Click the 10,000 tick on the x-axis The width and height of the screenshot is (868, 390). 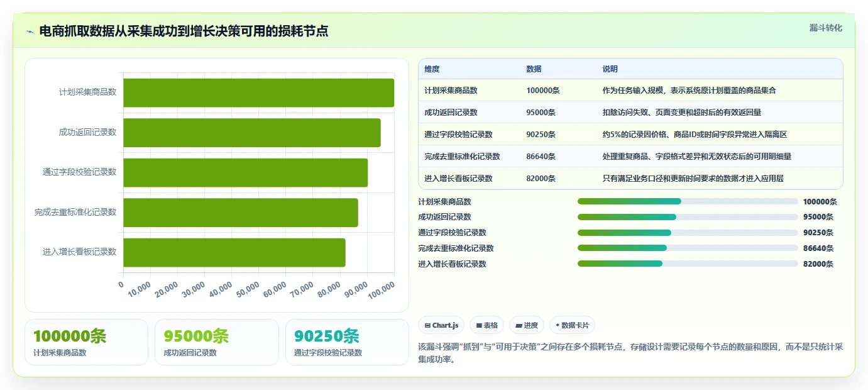(x=140, y=289)
